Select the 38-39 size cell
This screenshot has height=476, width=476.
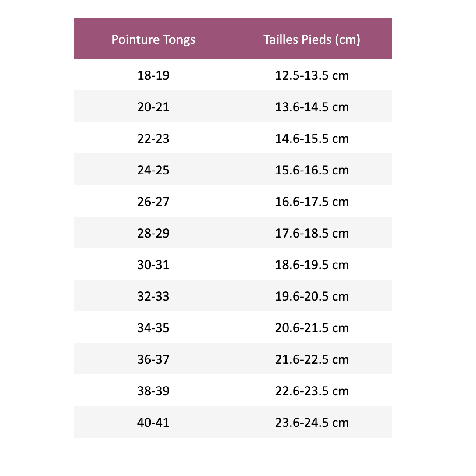[x=153, y=391]
